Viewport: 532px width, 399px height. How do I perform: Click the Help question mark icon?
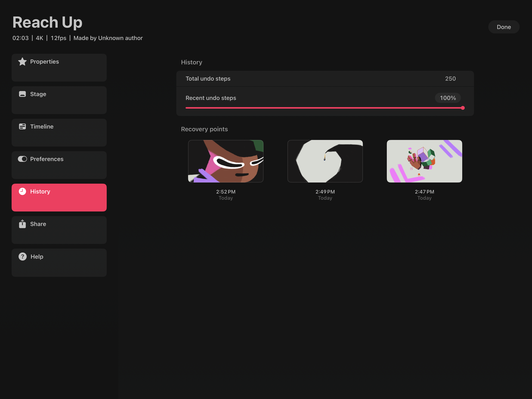point(23,257)
